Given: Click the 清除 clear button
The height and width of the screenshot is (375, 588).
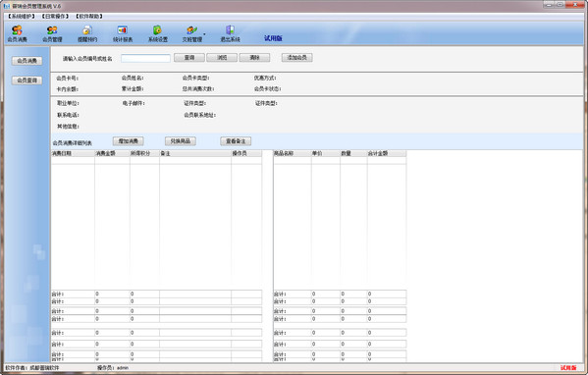Looking at the screenshot, I should click(254, 57).
